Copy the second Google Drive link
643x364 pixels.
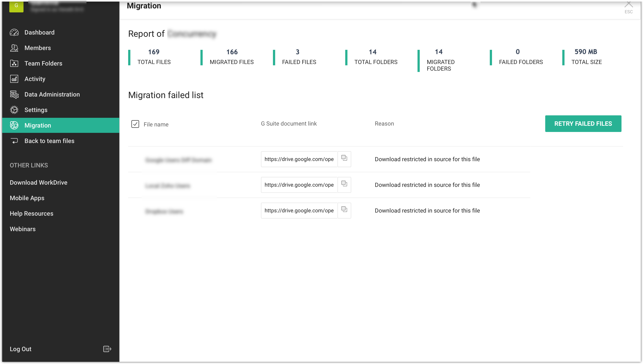[344, 185]
